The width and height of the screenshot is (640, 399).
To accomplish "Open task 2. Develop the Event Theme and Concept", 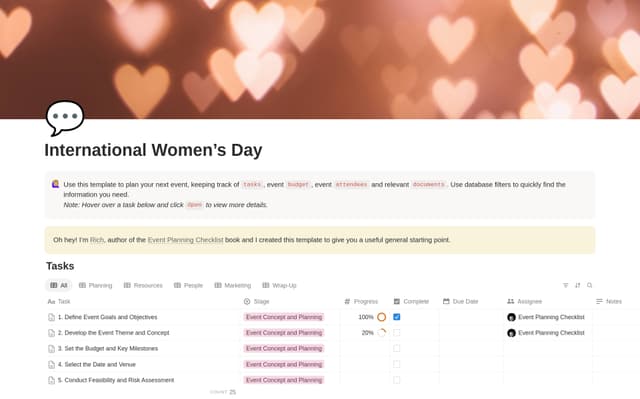I will point(113,333).
